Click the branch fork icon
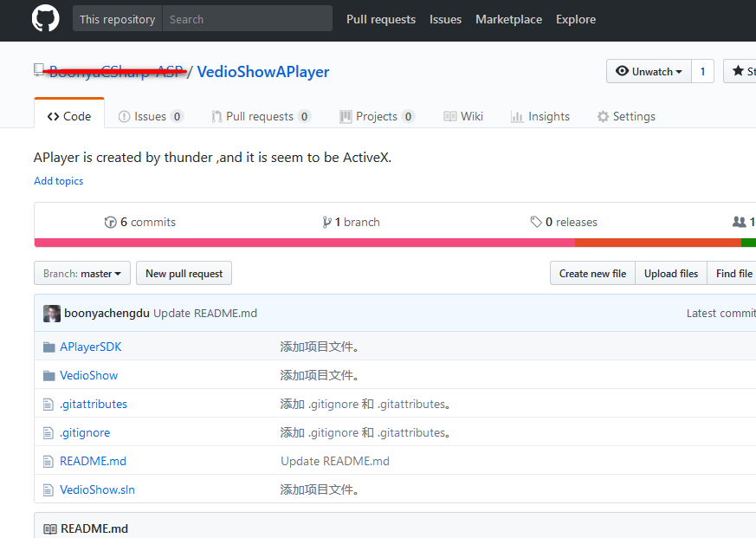Screen dimensions: 756x538 (x=326, y=222)
